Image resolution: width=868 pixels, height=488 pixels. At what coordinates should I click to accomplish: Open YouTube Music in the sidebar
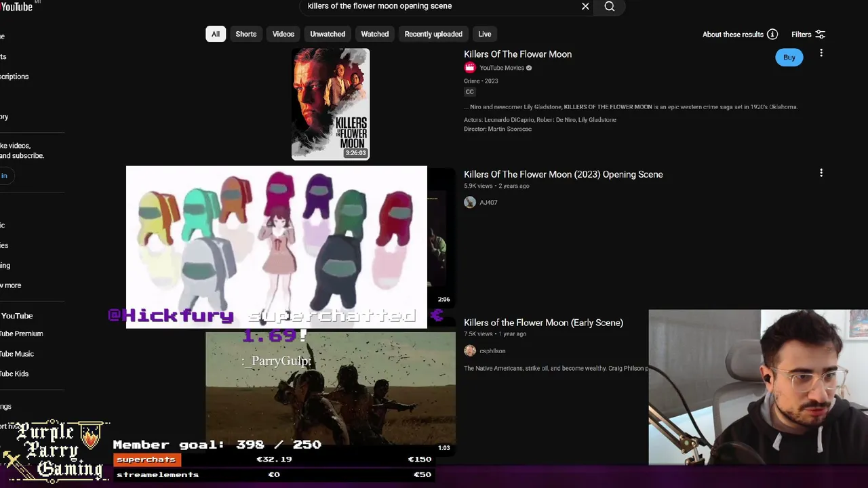point(17,354)
